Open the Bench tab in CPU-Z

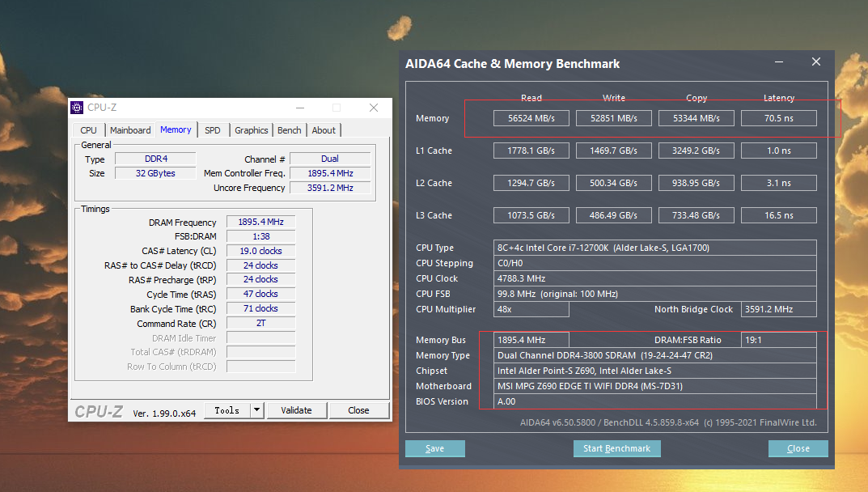(x=290, y=130)
